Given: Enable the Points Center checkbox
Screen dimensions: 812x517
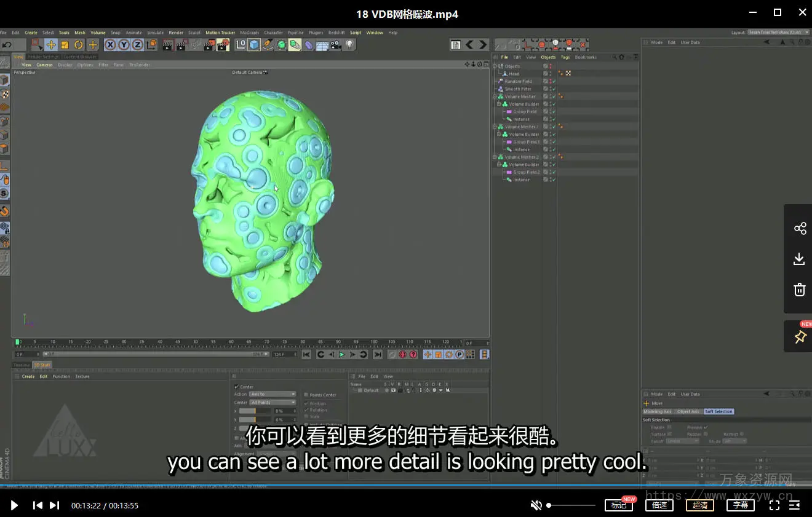Looking at the screenshot, I should [x=306, y=395].
